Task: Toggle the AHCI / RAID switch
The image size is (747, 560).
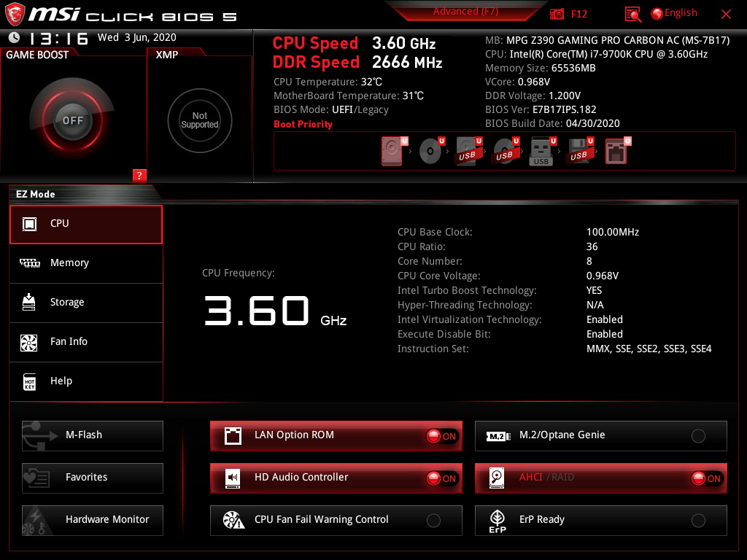Action: 707,478
